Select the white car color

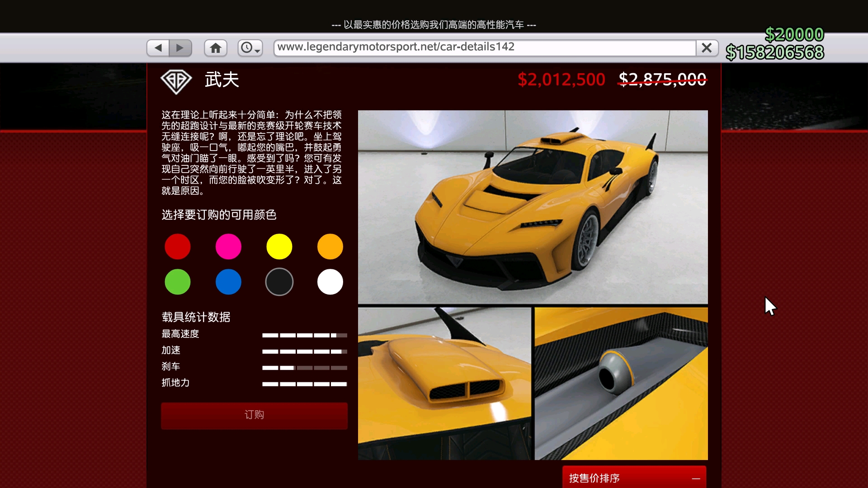pyautogui.click(x=330, y=282)
